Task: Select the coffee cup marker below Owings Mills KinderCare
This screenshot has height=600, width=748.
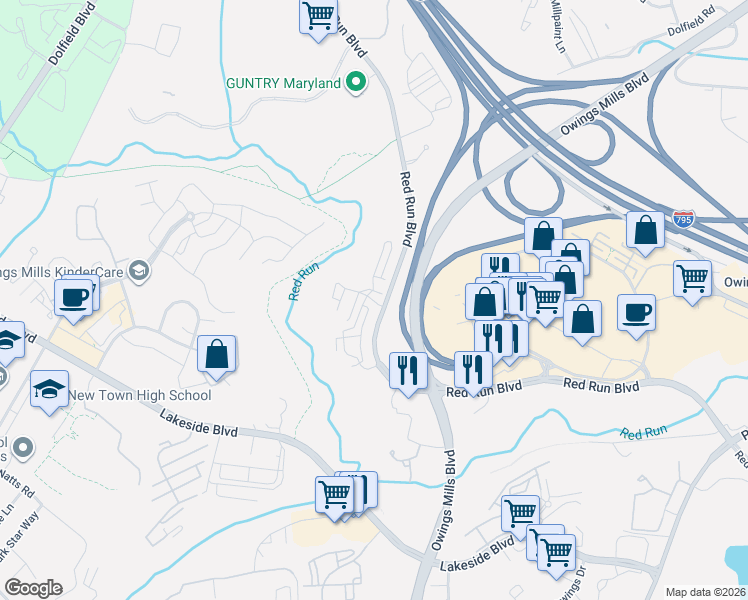Action: pos(73,300)
